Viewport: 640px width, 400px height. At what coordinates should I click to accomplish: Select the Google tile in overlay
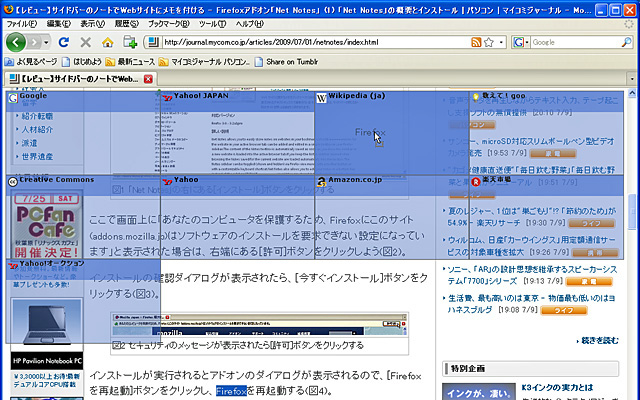[x=83, y=133]
